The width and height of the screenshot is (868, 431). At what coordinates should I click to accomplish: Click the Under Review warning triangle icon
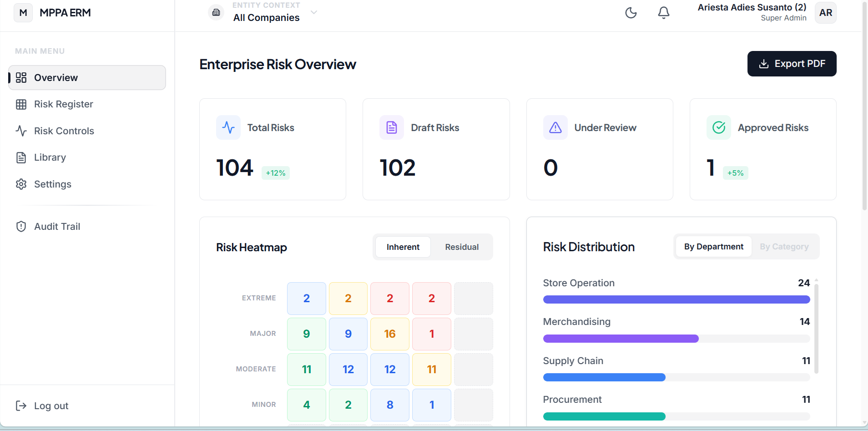coord(555,127)
